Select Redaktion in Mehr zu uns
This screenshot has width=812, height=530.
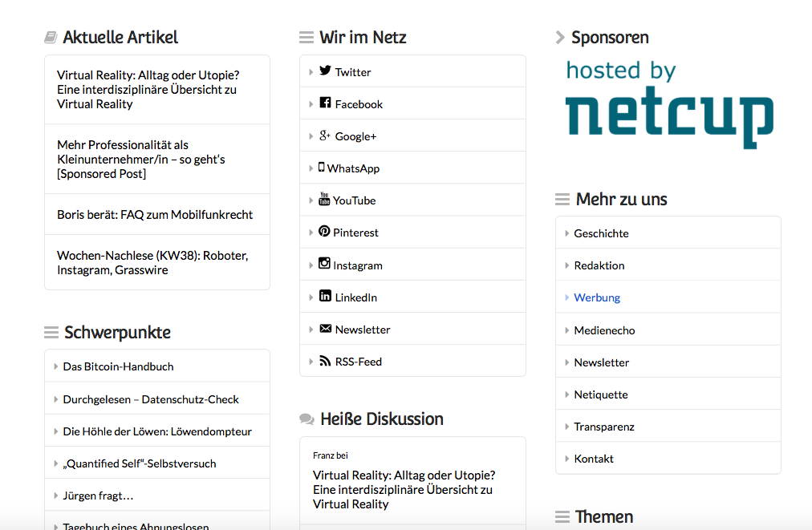(x=599, y=265)
